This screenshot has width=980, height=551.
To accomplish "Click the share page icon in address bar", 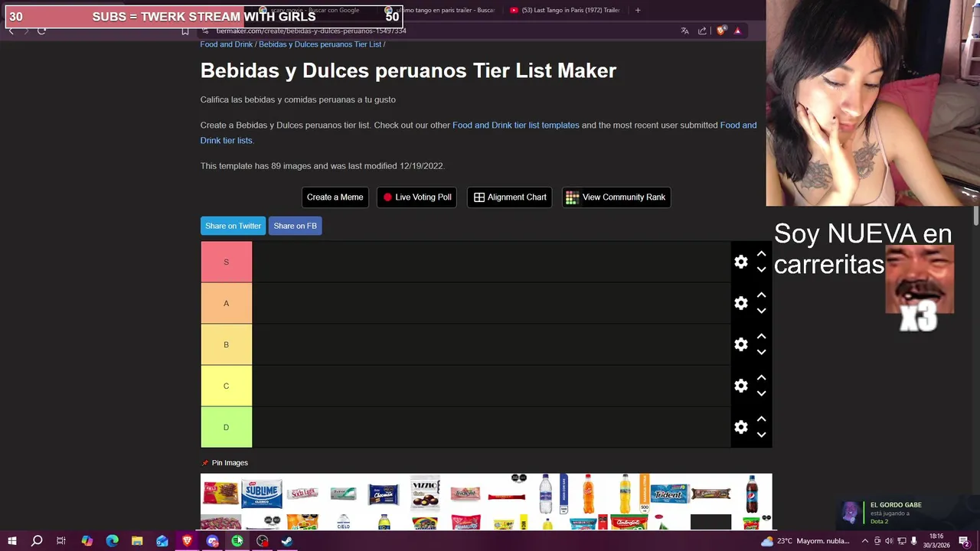I will coord(702,31).
